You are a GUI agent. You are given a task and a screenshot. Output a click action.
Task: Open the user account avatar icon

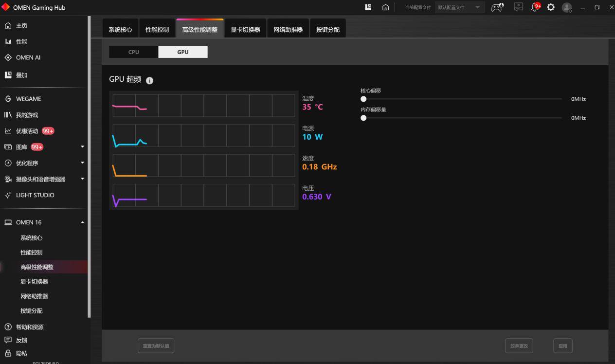567,7
